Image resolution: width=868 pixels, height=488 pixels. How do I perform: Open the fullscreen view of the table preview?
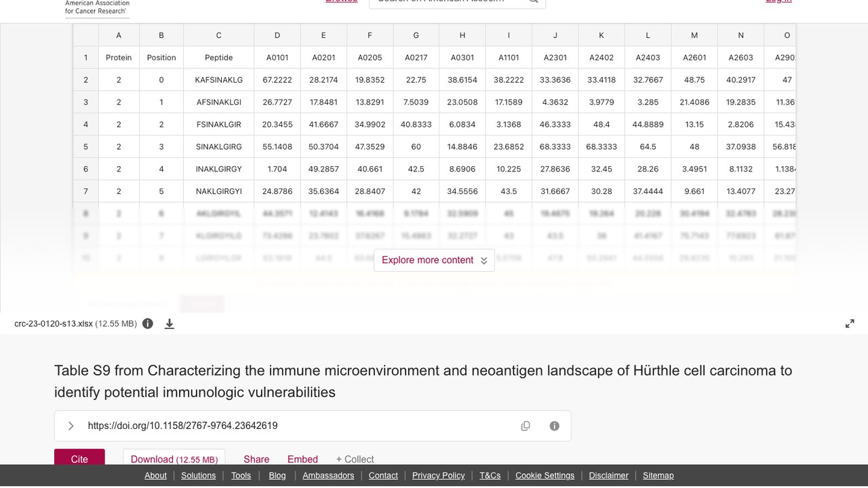tap(850, 324)
